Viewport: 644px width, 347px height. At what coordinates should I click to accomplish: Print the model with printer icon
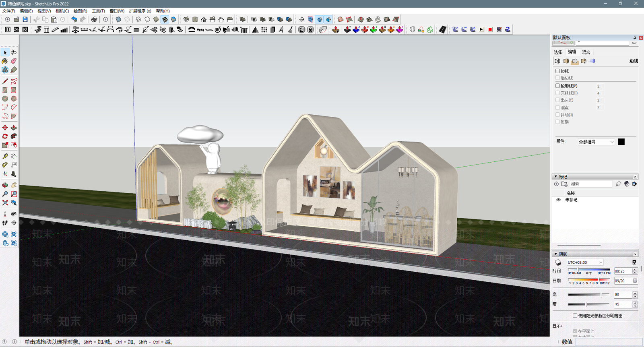[94, 19]
